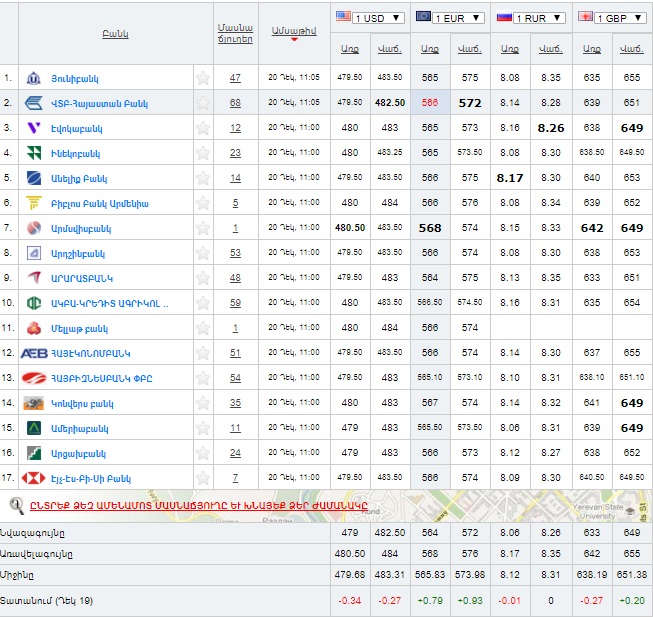653x617 pixels.
Task: Open the Ամերիաբանկ bank link
Action: pos(80,428)
